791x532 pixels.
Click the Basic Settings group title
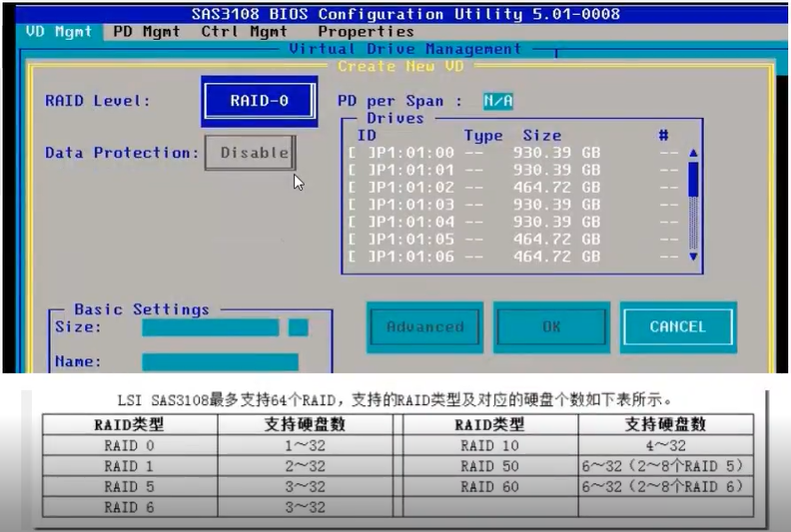141,309
